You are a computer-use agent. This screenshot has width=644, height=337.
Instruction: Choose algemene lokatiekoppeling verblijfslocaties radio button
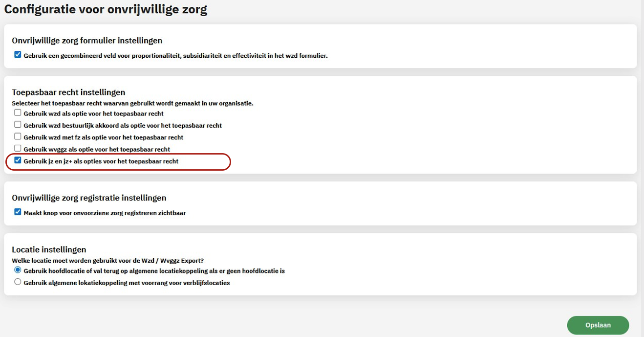click(x=18, y=282)
